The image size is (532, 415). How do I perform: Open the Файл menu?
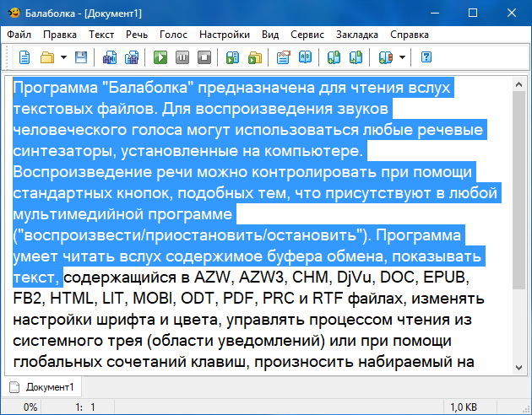(x=19, y=35)
